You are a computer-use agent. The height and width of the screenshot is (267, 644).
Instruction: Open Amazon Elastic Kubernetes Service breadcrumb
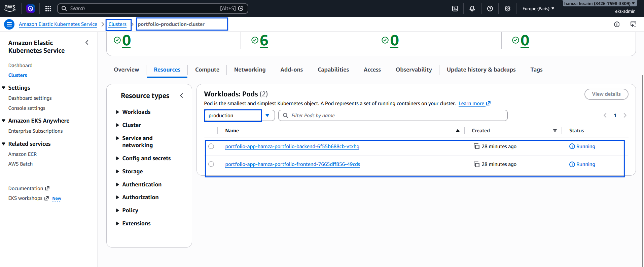click(58, 24)
